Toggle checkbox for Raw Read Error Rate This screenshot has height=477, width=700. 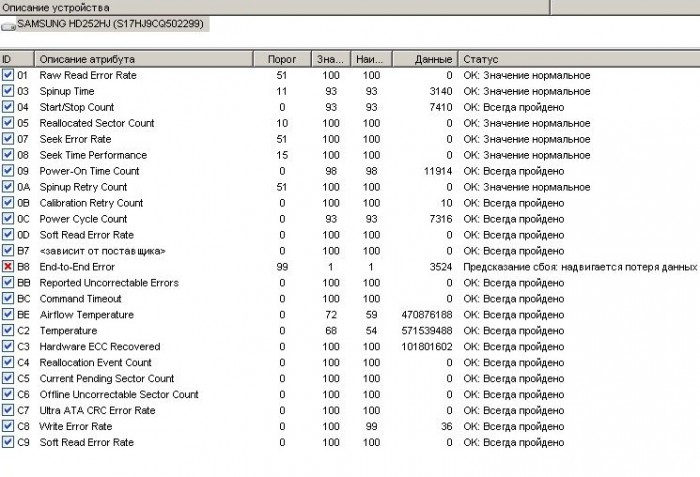(8, 75)
